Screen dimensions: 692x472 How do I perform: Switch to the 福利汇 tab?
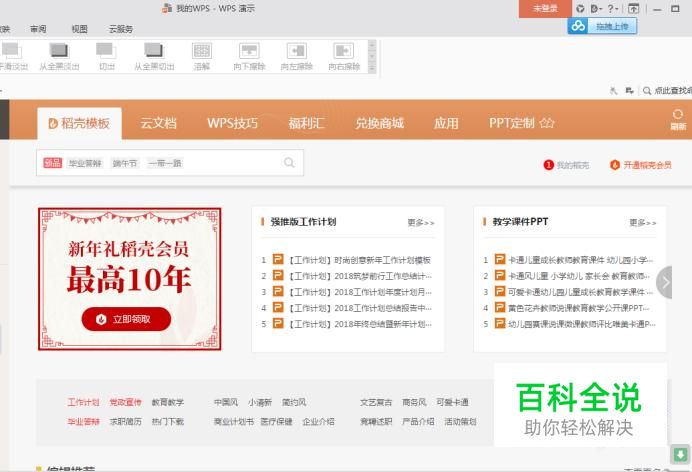[x=306, y=124]
